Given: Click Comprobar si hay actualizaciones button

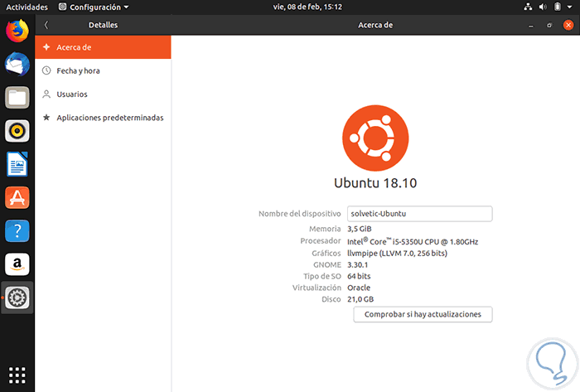Looking at the screenshot, I should pyautogui.click(x=423, y=314).
